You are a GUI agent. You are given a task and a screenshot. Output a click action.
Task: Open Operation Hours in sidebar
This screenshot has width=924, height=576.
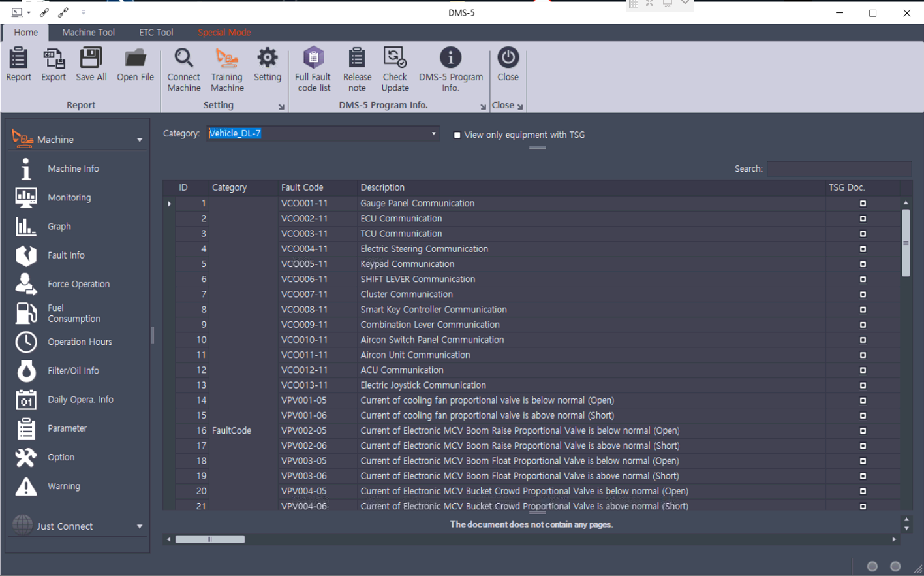[80, 342]
